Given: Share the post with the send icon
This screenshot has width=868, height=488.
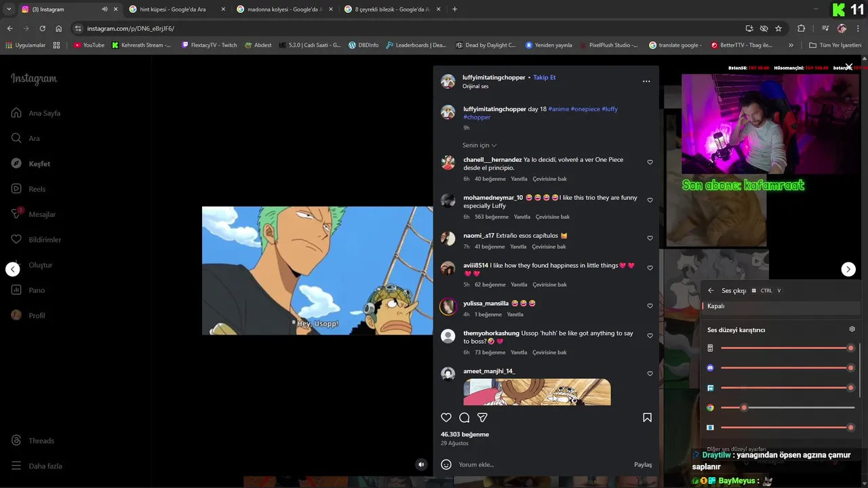Looking at the screenshot, I should click(x=482, y=418).
